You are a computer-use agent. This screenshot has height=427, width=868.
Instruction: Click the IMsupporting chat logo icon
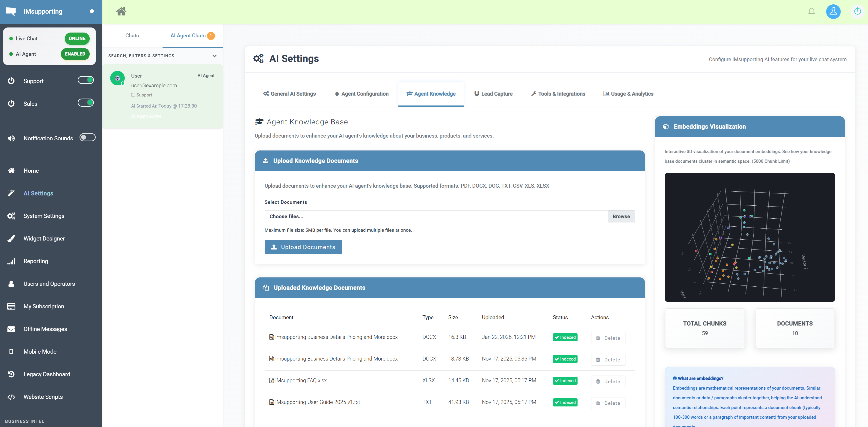click(11, 12)
